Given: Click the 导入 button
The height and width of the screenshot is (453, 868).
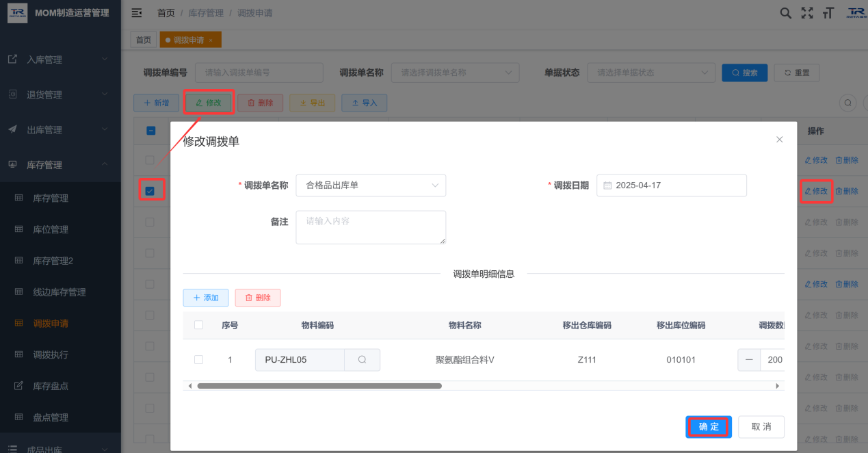Looking at the screenshot, I should (x=365, y=103).
